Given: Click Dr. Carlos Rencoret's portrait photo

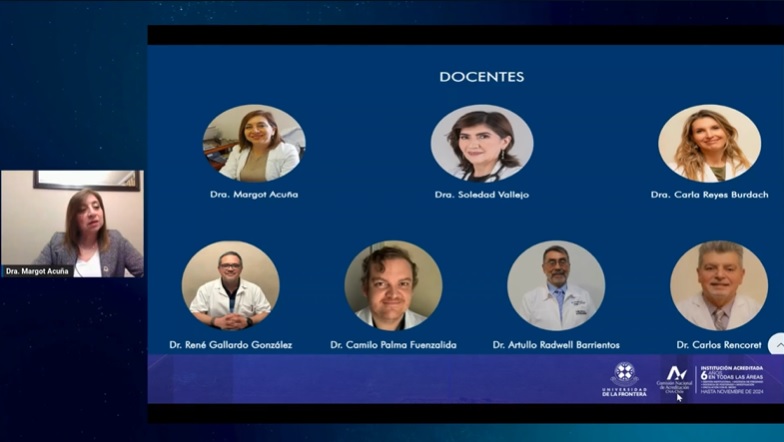Looking at the screenshot, I should 718,286.
